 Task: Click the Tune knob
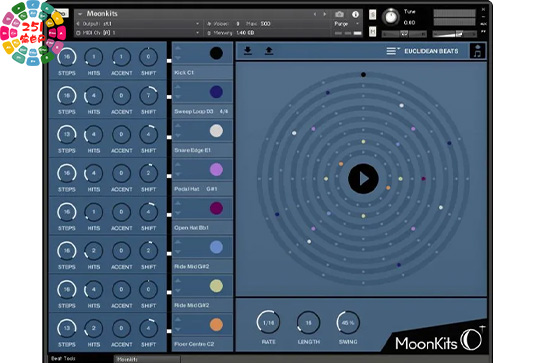coord(391,17)
